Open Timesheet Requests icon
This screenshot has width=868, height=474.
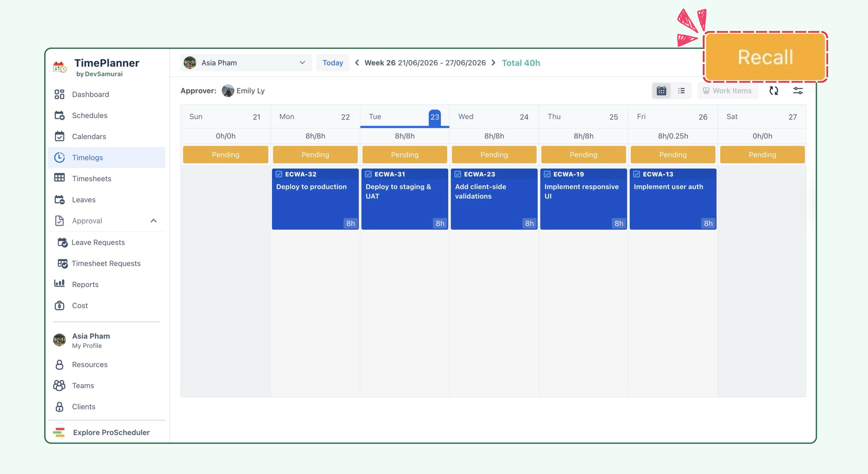pos(62,263)
